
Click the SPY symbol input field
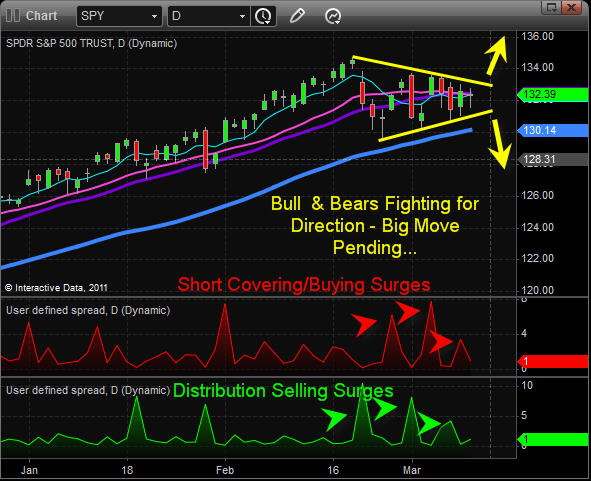(x=119, y=16)
